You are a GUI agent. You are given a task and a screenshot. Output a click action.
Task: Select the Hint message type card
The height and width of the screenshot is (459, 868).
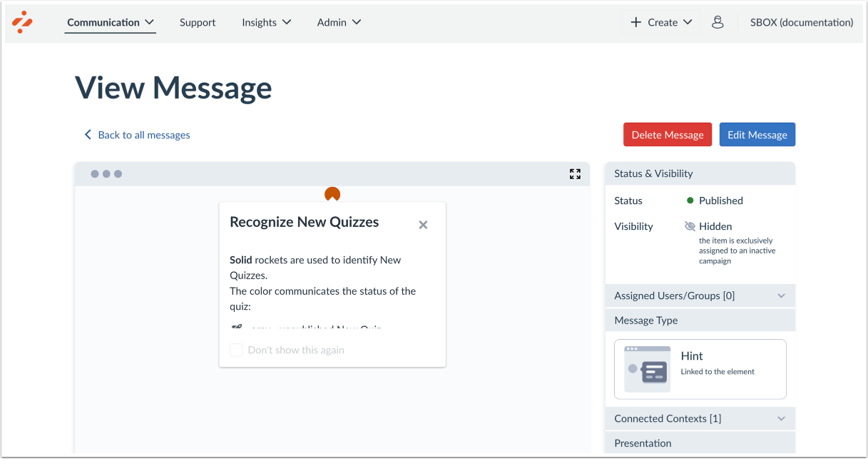700,369
